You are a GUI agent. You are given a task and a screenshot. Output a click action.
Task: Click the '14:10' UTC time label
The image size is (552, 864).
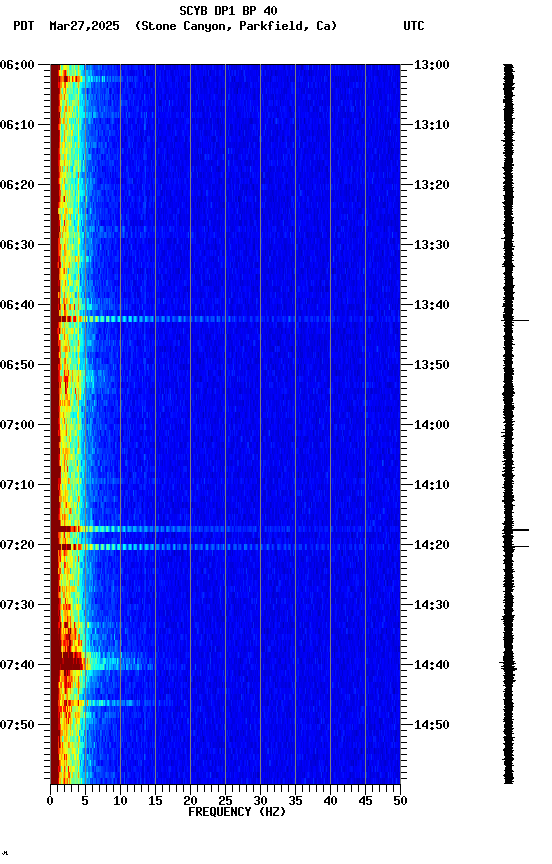pyautogui.click(x=432, y=485)
